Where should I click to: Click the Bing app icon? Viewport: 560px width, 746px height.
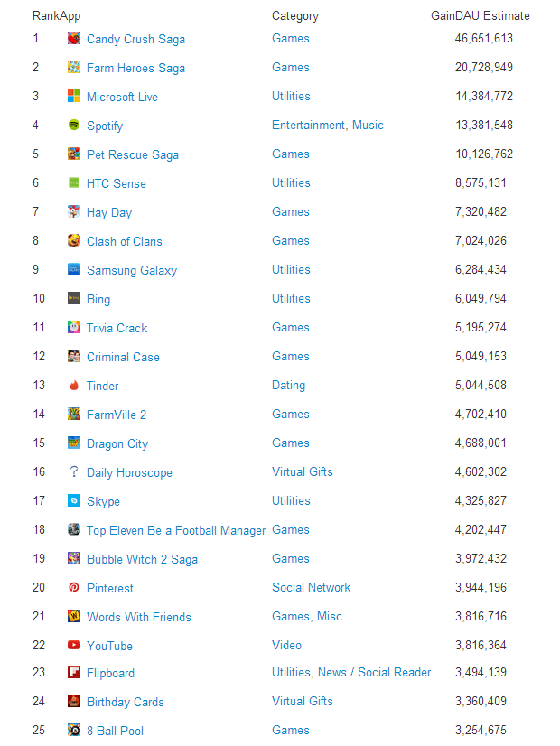(74, 298)
